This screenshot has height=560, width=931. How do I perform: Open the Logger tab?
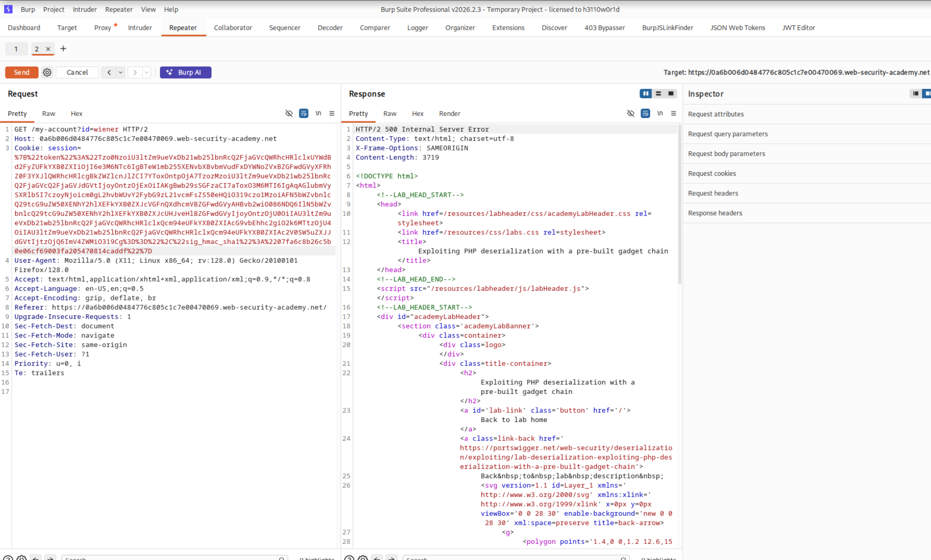click(418, 28)
